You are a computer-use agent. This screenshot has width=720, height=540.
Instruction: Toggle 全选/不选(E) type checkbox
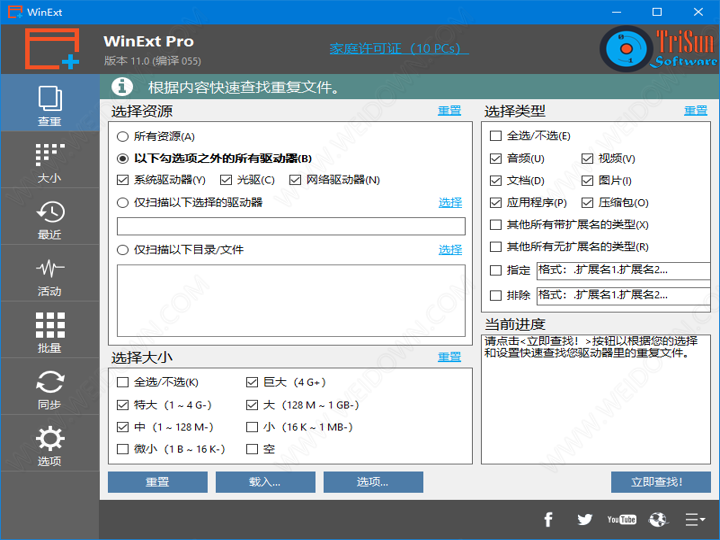pyautogui.click(x=495, y=136)
